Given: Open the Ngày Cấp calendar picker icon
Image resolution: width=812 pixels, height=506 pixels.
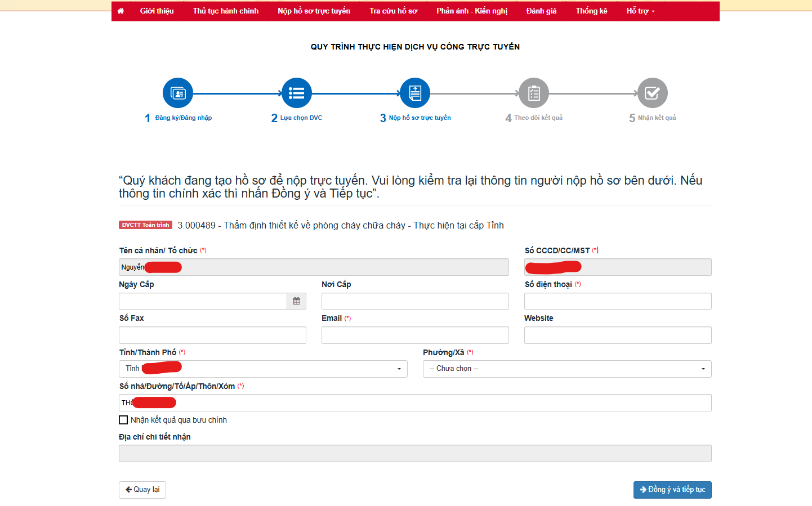Looking at the screenshot, I should [x=297, y=301].
